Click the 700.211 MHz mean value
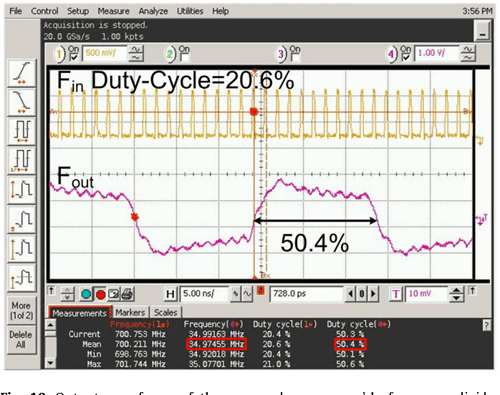Screen dimensions: 500x395 pos(140,344)
